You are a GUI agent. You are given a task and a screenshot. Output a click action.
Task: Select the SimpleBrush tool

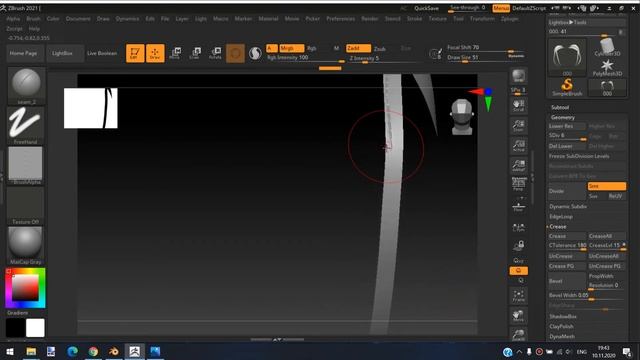(567, 88)
